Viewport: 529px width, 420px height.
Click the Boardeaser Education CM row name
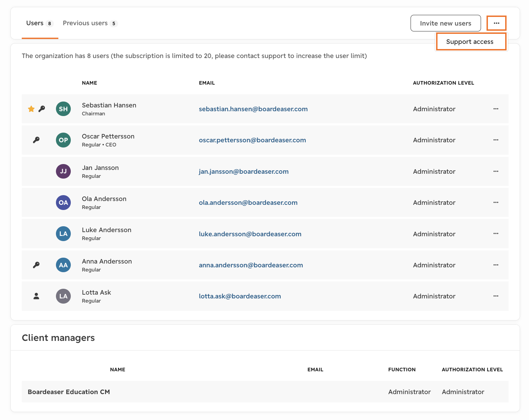(x=69, y=392)
